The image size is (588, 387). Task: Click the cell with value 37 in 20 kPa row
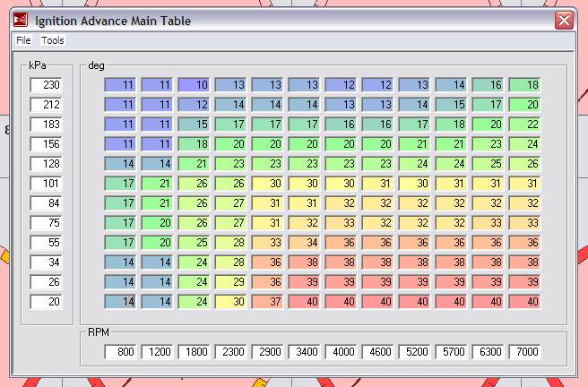pos(267,301)
